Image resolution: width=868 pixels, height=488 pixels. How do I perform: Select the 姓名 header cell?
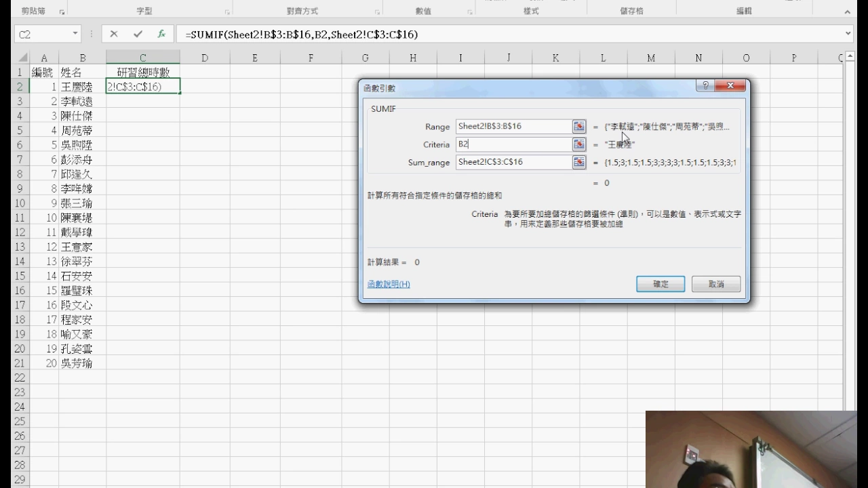point(83,72)
